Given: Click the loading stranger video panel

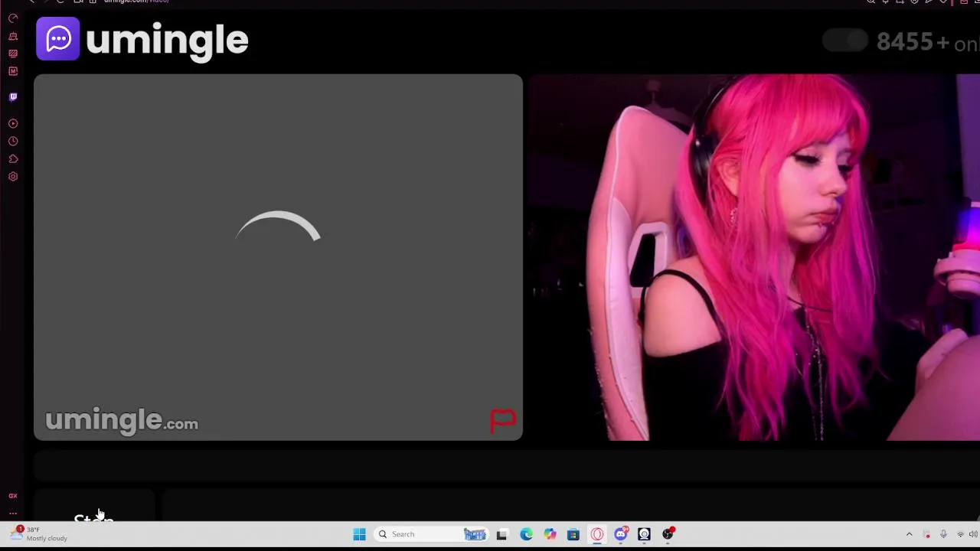Looking at the screenshot, I should [278, 257].
